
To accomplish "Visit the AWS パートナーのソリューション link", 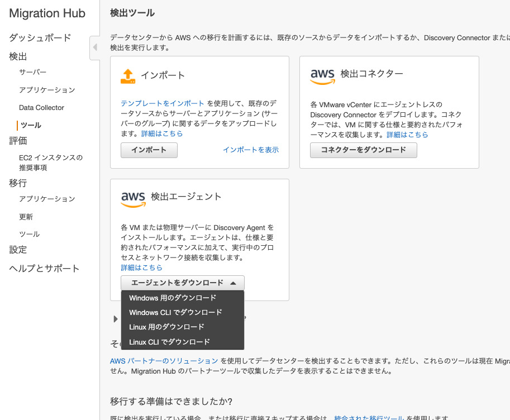I will (164, 361).
